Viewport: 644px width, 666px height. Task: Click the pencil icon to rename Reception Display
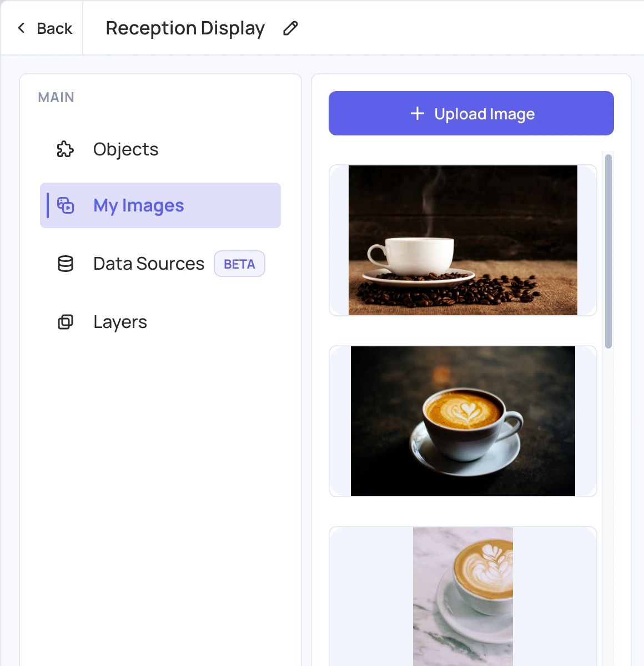tap(290, 28)
